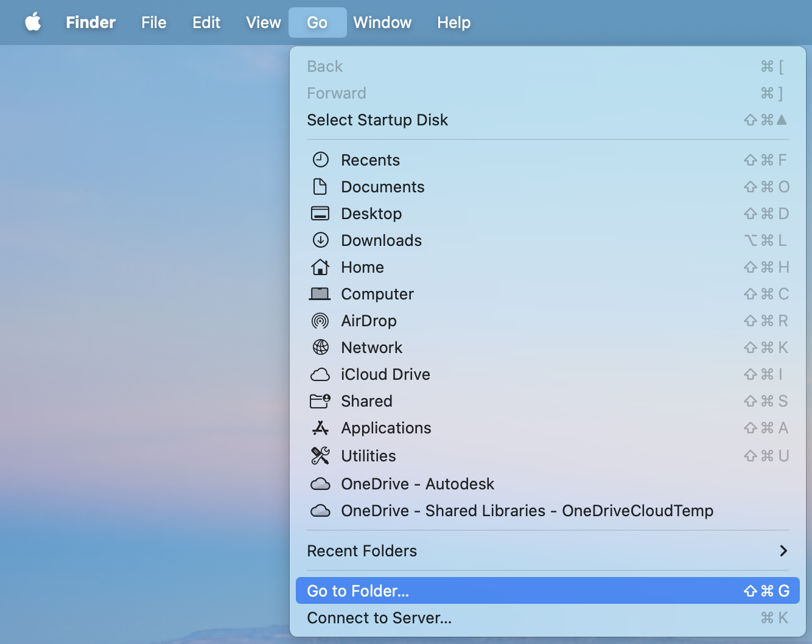Click the Shared folder icon
The image size is (812, 644).
coord(320,401)
